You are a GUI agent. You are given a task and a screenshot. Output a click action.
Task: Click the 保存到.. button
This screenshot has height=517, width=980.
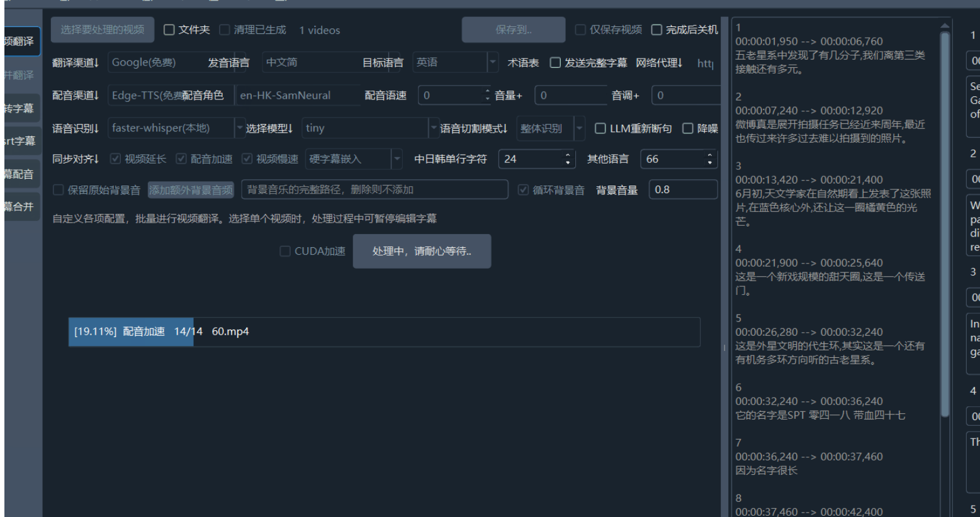pyautogui.click(x=514, y=29)
